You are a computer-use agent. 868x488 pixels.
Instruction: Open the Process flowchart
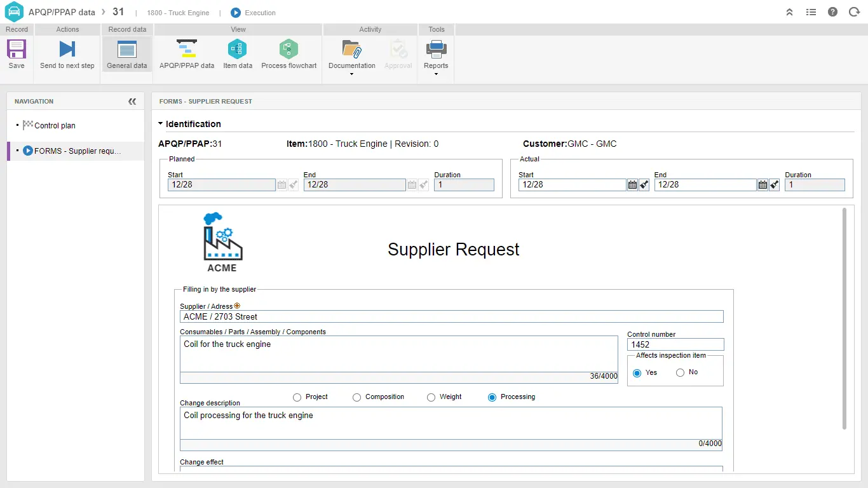(x=288, y=50)
